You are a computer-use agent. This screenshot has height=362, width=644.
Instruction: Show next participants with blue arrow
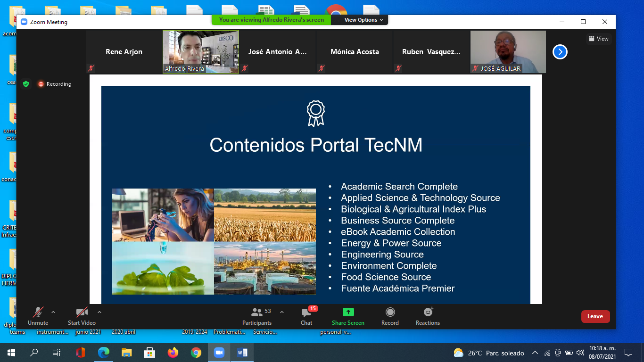pos(560,52)
